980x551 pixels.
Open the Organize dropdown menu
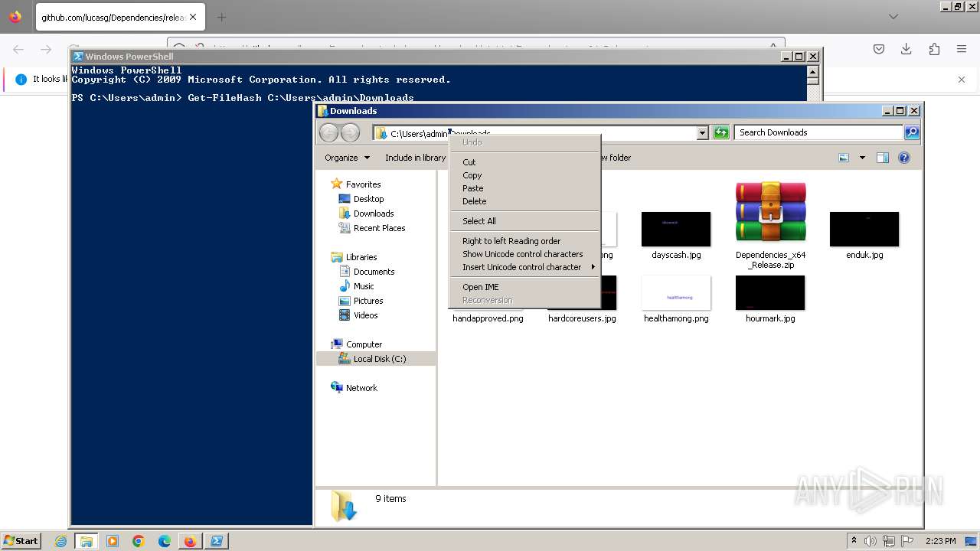coord(347,158)
